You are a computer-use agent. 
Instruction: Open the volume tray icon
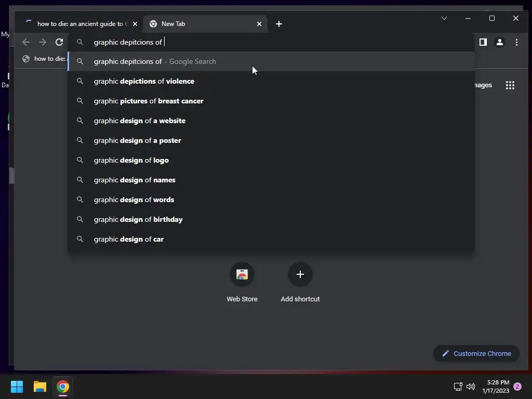coord(471,387)
